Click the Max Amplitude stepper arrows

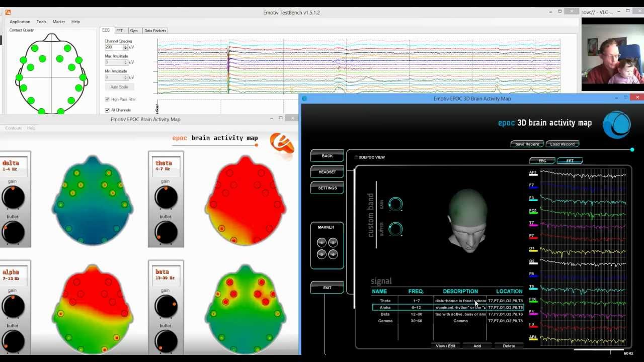(x=125, y=62)
